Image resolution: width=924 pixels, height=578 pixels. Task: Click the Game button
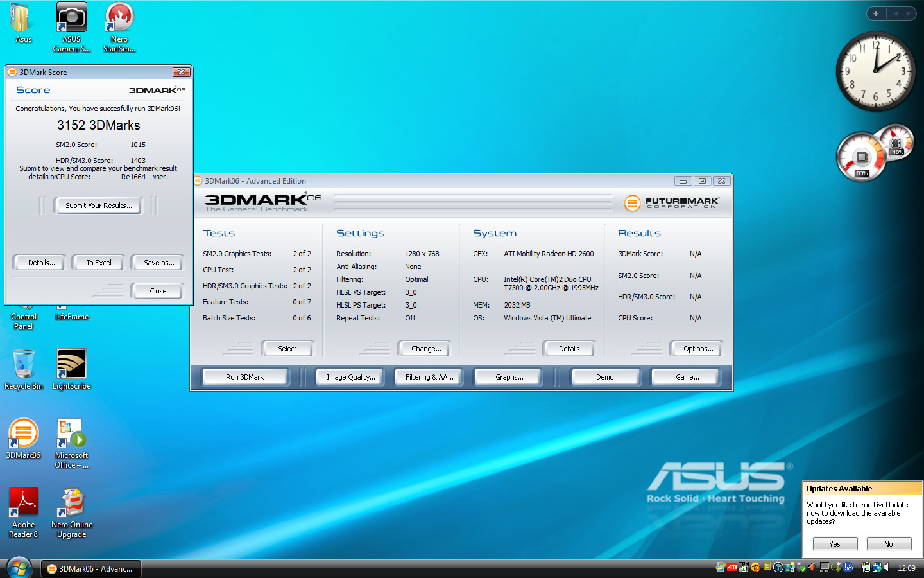[687, 377]
